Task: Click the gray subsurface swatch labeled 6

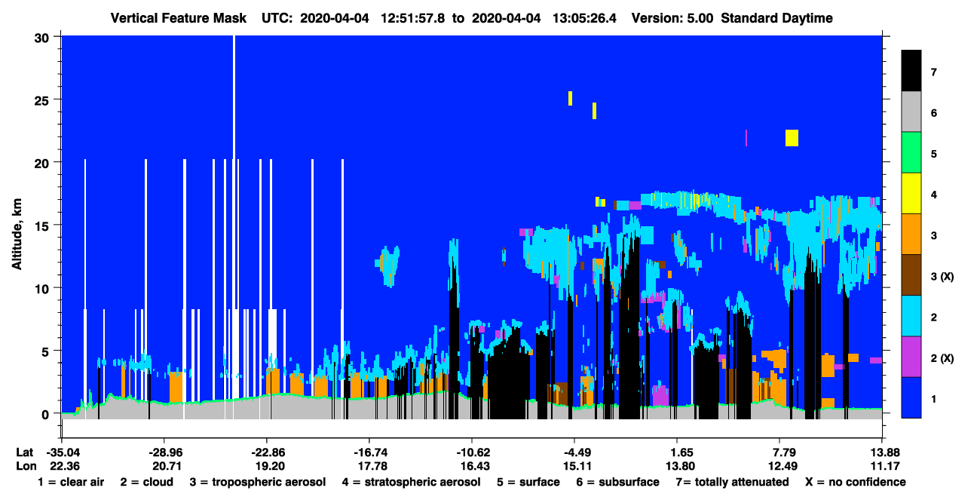Action: coord(911,112)
